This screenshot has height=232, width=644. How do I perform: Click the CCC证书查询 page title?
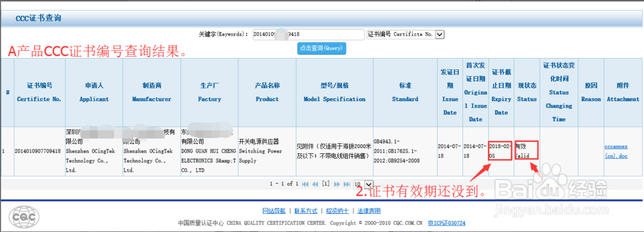coord(38,19)
